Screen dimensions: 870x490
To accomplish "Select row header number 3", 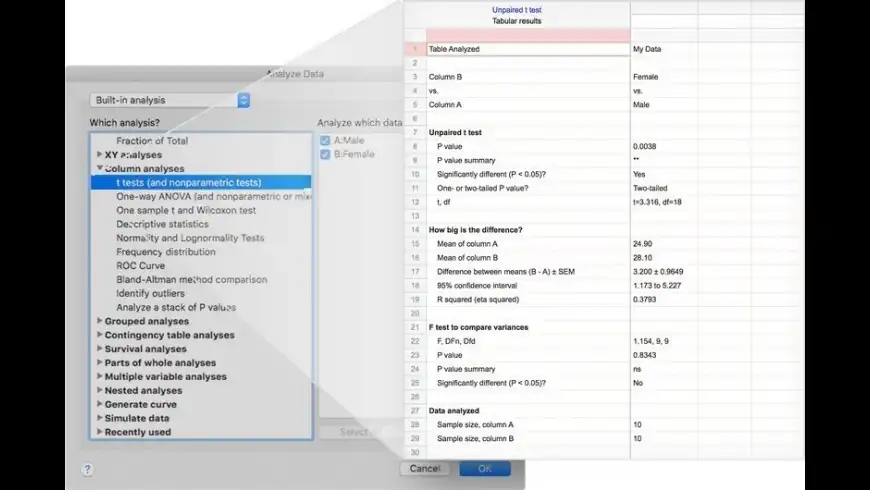I will tap(415, 77).
